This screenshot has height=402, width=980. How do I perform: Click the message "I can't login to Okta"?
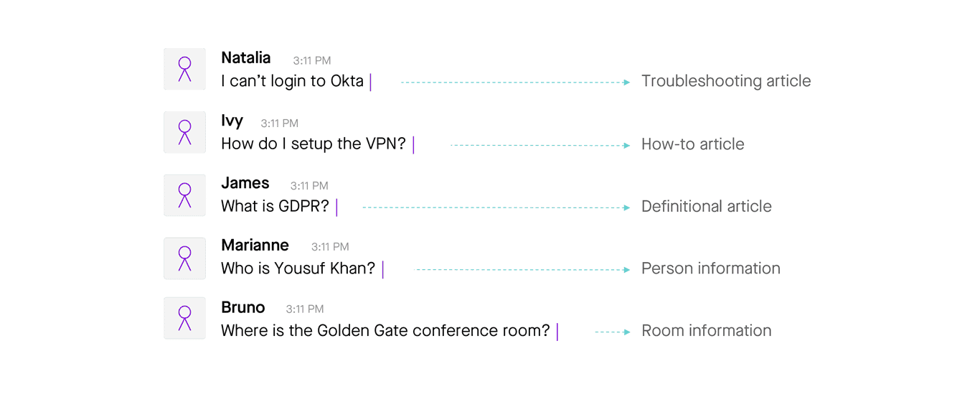coord(292,81)
